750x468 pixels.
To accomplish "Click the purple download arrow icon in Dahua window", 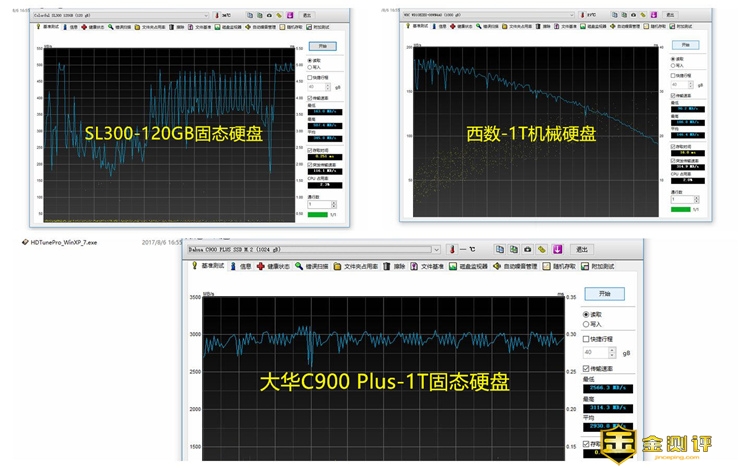I will (555, 249).
